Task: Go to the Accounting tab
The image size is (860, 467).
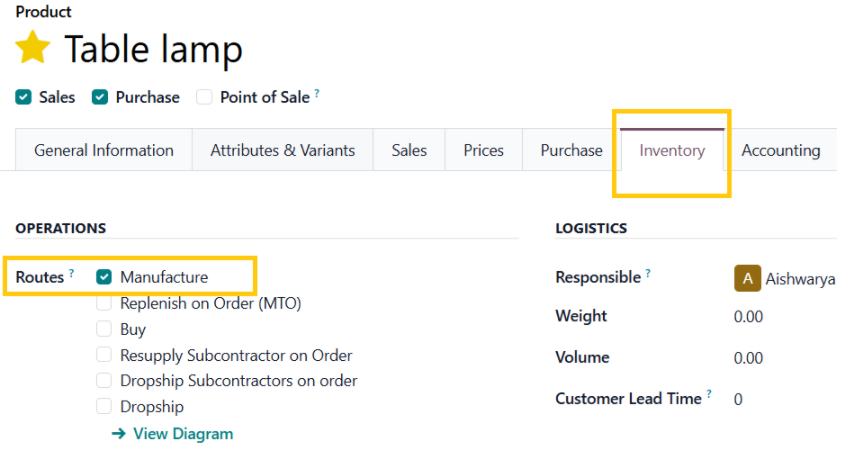Action: pos(780,151)
